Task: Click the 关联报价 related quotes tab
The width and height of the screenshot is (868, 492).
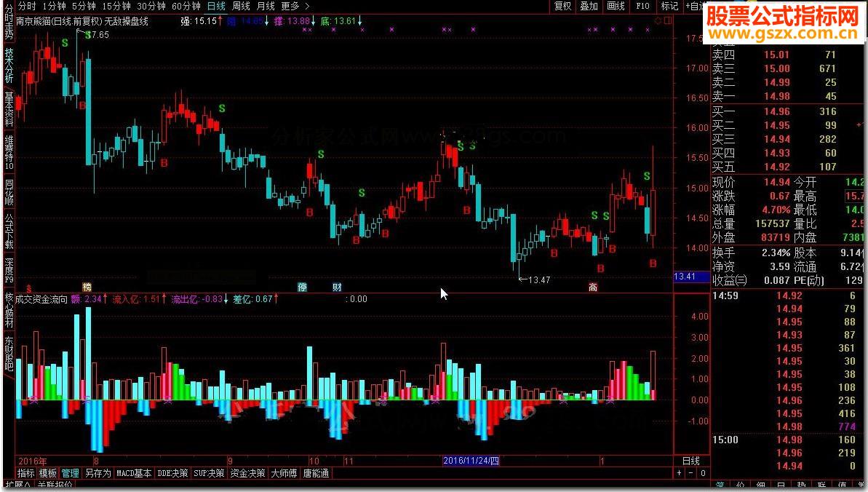Action: [x=55, y=485]
